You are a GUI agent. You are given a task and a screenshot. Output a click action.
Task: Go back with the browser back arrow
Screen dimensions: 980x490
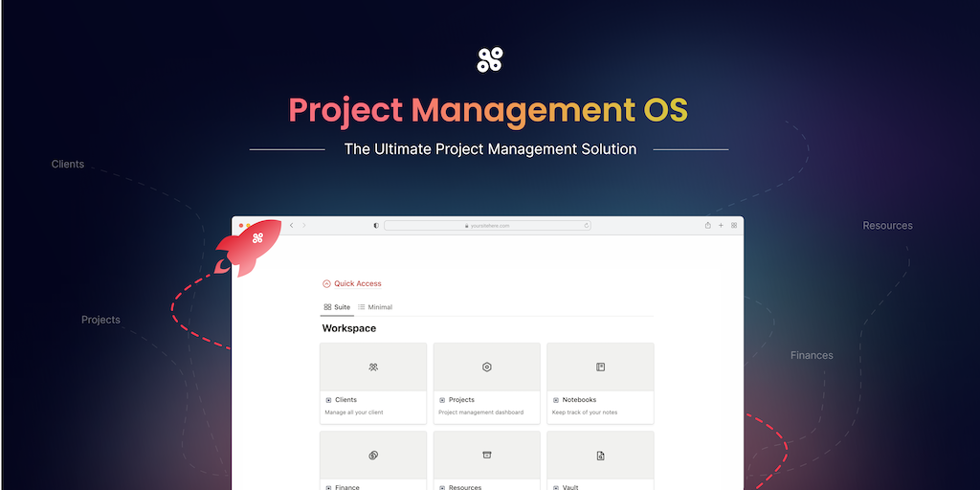(x=291, y=225)
